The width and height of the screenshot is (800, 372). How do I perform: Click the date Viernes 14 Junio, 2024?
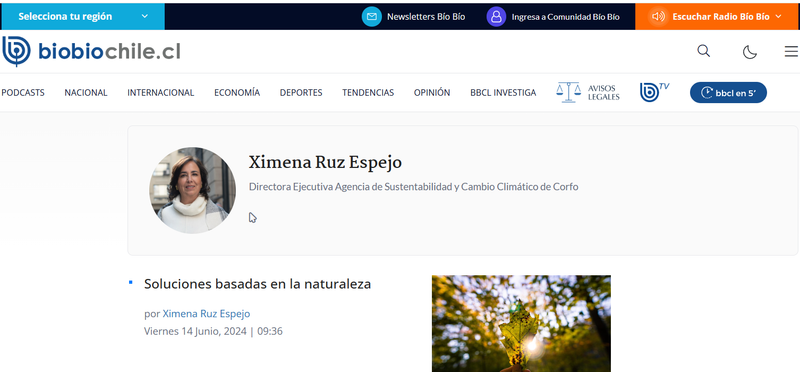pyautogui.click(x=195, y=331)
